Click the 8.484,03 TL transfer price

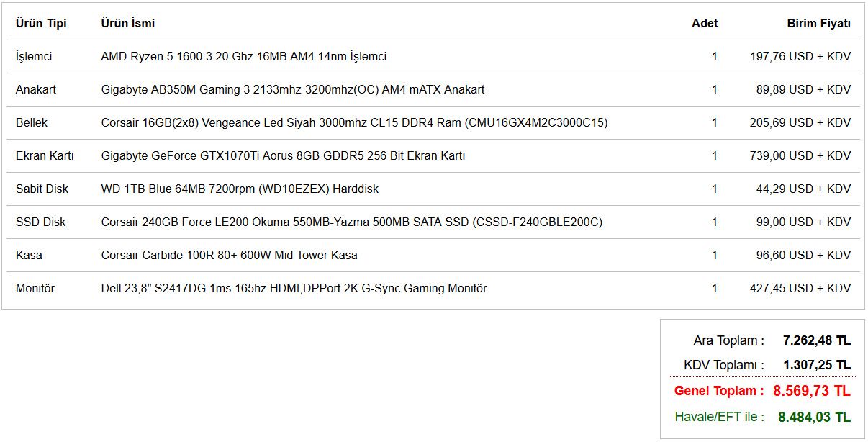click(x=815, y=416)
